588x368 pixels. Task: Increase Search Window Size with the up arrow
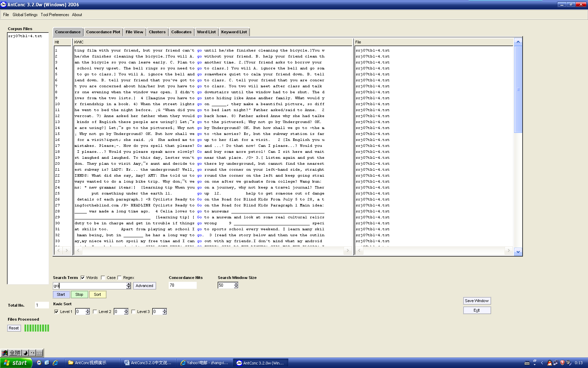tap(236, 284)
